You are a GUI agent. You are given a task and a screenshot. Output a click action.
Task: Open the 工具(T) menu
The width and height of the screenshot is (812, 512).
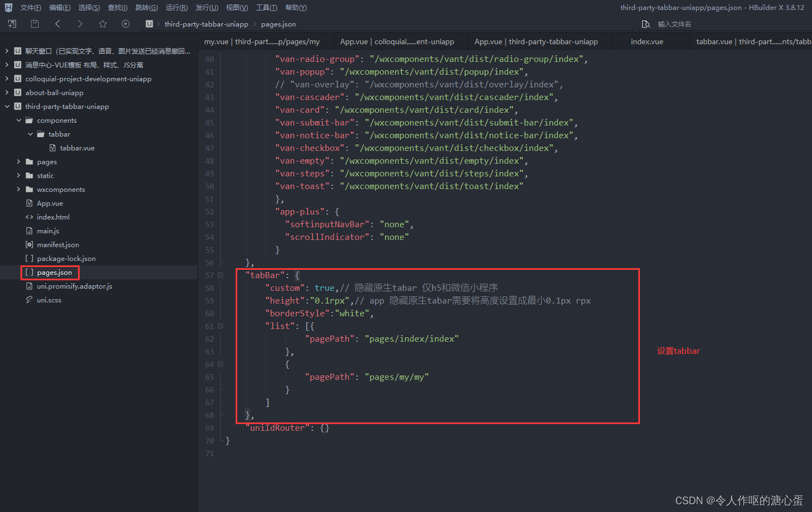tap(267, 8)
